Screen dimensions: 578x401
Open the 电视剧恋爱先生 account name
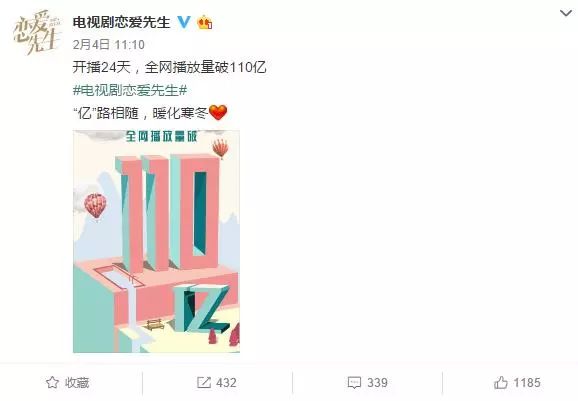121,22
